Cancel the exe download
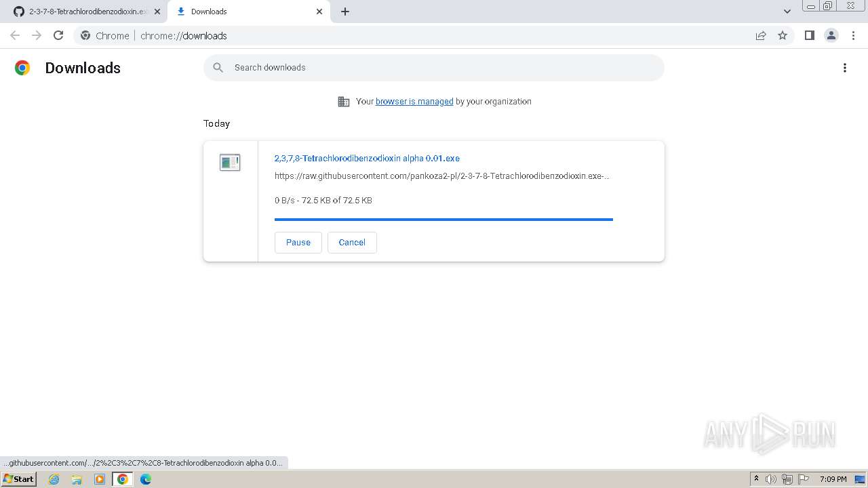 tap(352, 243)
